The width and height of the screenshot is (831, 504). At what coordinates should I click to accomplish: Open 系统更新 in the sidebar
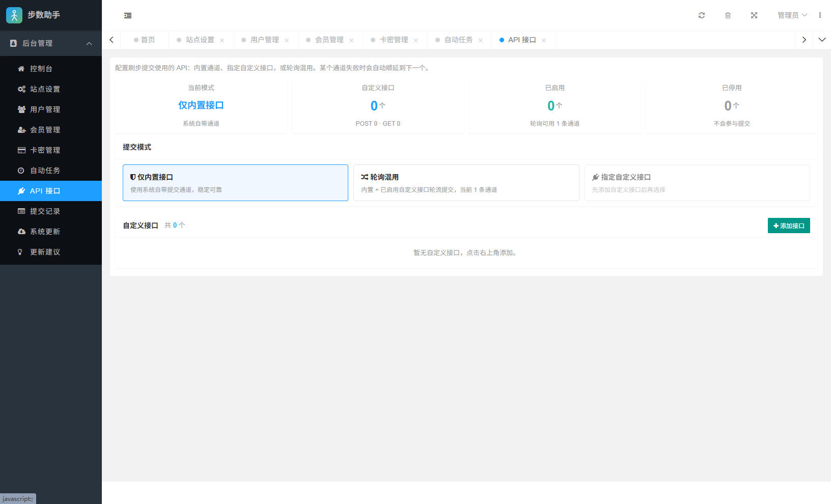51,232
